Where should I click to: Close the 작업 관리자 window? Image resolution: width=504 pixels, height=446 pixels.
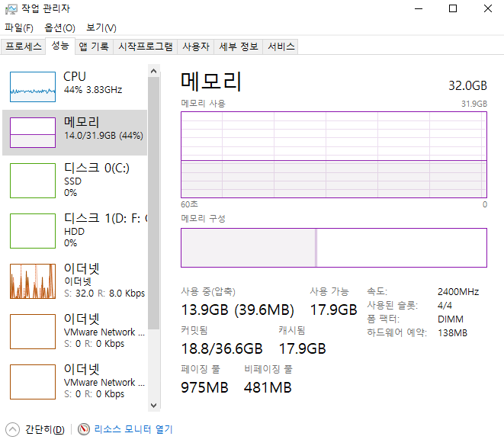tap(488, 8)
